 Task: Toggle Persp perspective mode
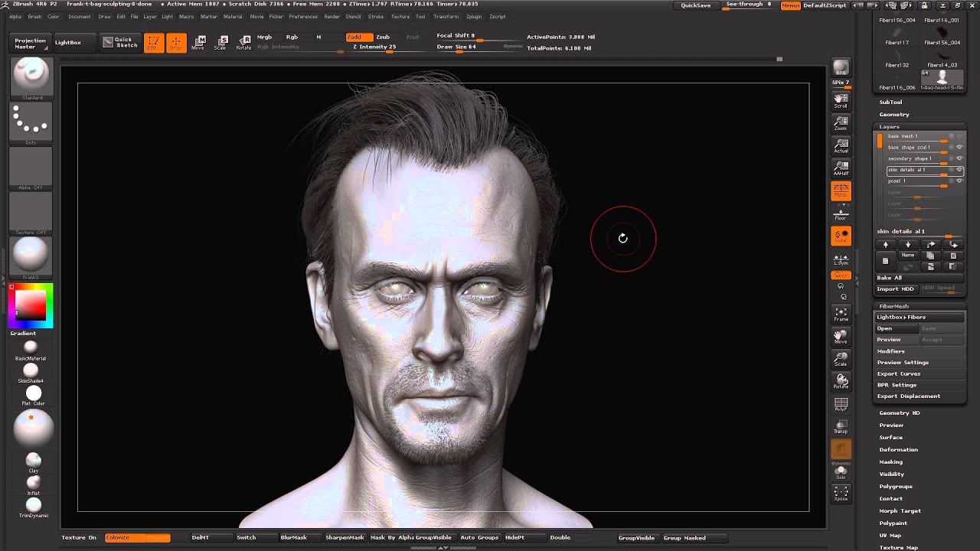(841, 191)
